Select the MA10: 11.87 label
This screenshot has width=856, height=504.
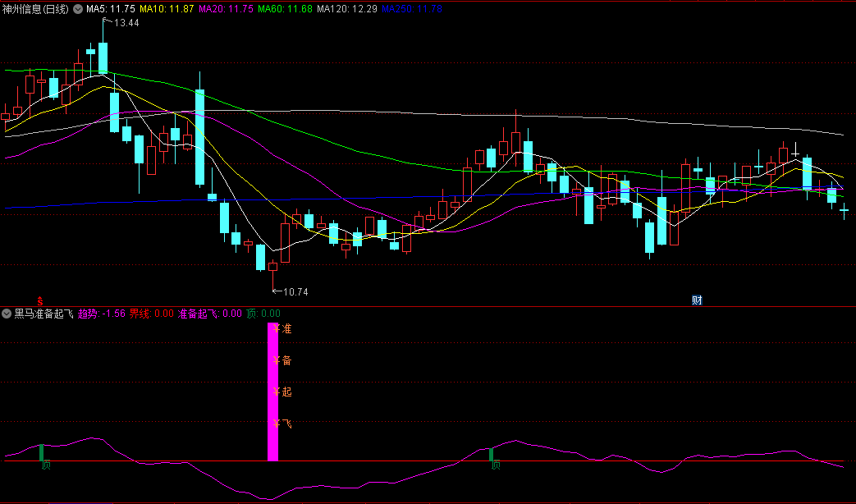pos(167,9)
